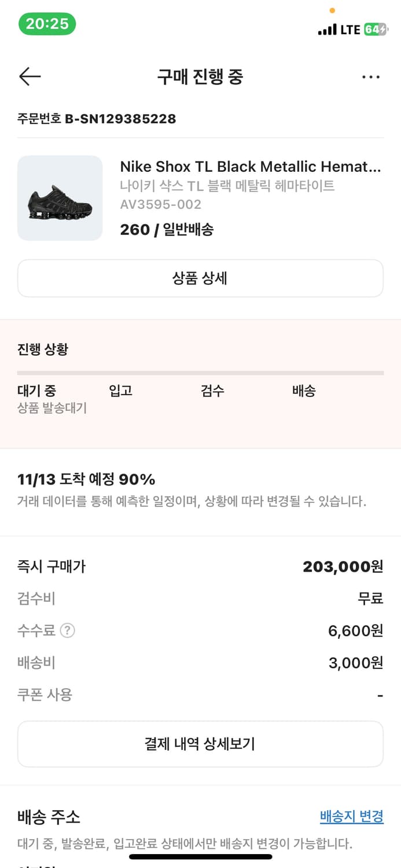Tap the help icon next to 수수료
This screenshot has height=868, width=401.
point(68,630)
